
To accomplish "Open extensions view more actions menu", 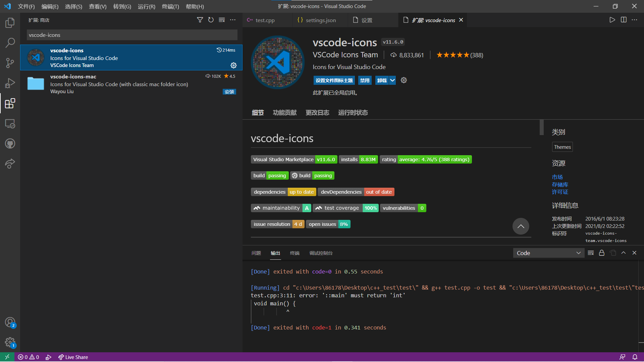I will (233, 20).
